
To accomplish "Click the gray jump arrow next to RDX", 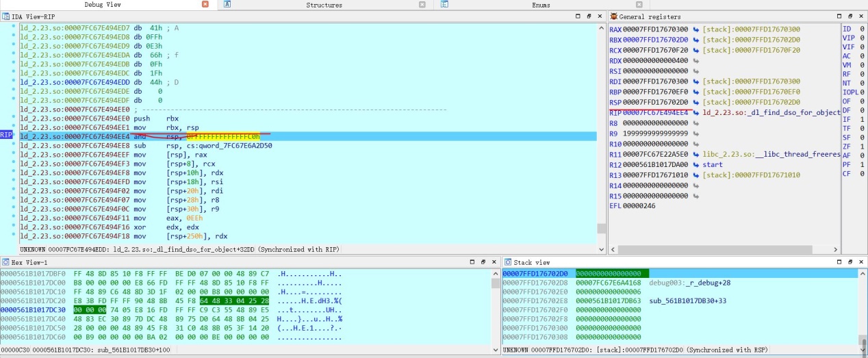I will coord(696,60).
